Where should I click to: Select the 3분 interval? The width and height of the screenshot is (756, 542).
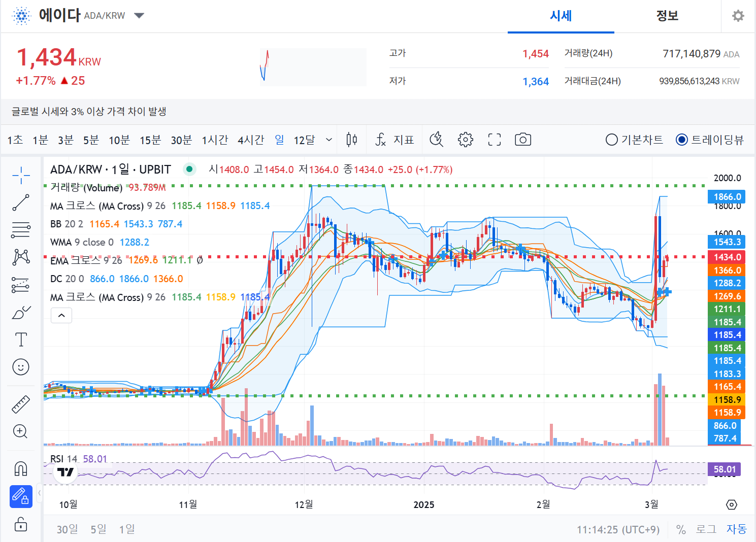65,140
